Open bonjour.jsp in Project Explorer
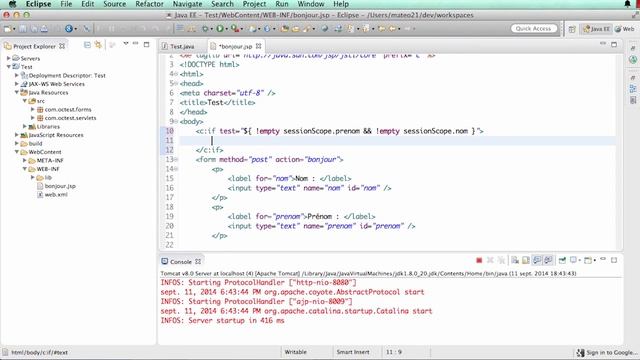 pyautogui.click(x=60, y=186)
